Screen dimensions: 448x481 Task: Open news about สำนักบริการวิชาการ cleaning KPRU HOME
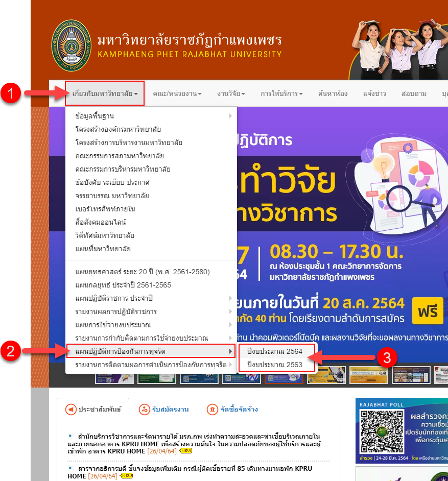click(x=194, y=444)
